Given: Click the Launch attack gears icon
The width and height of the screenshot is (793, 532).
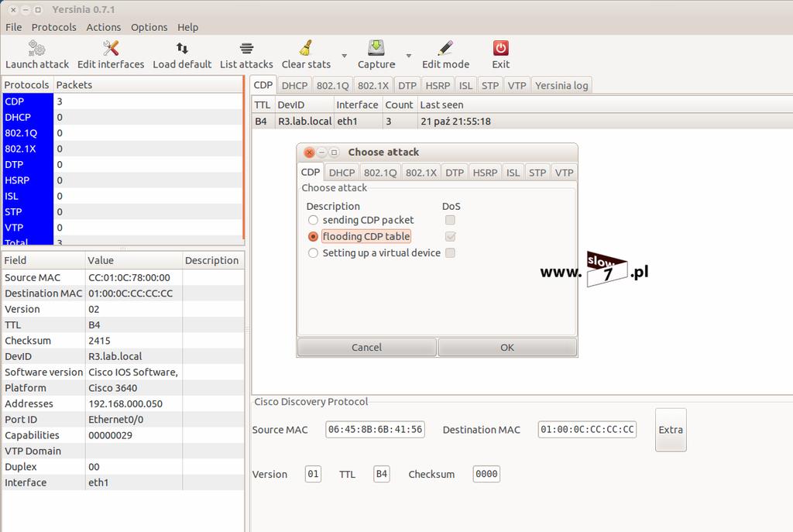Looking at the screenshot, I should (36, 48).
